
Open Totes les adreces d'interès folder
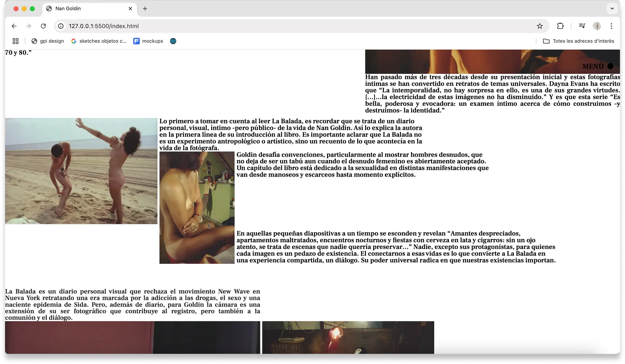(579, 41)
